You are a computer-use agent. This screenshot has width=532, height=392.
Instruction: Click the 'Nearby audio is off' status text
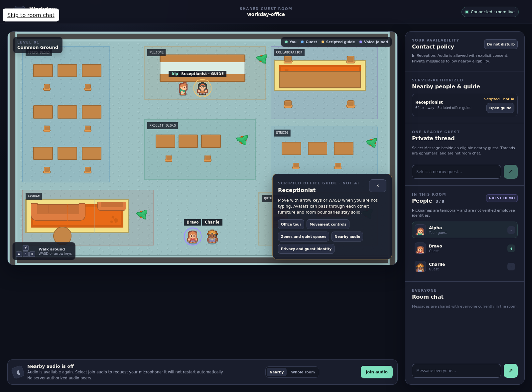[x=51, y=366]
